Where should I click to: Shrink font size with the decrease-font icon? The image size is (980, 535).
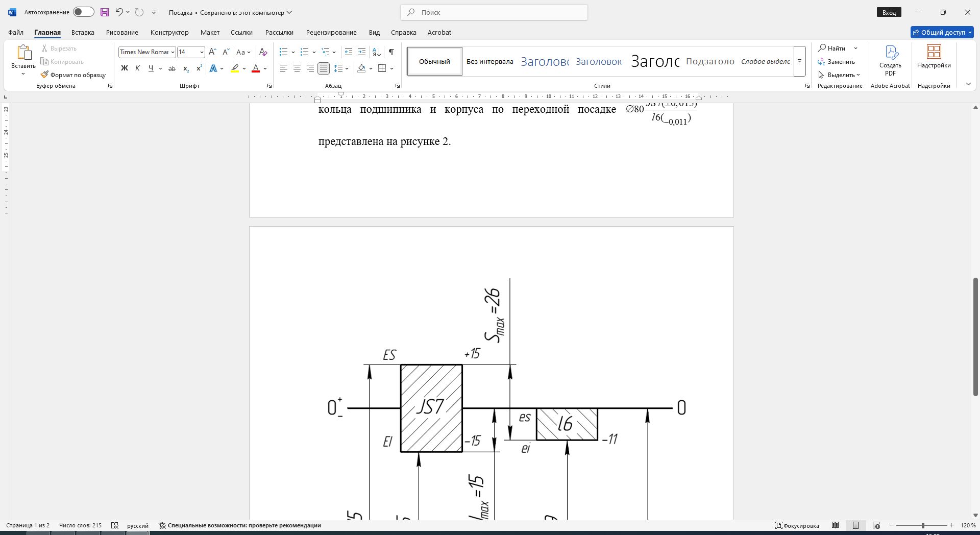pyautogui.click(x=226, y=52)
